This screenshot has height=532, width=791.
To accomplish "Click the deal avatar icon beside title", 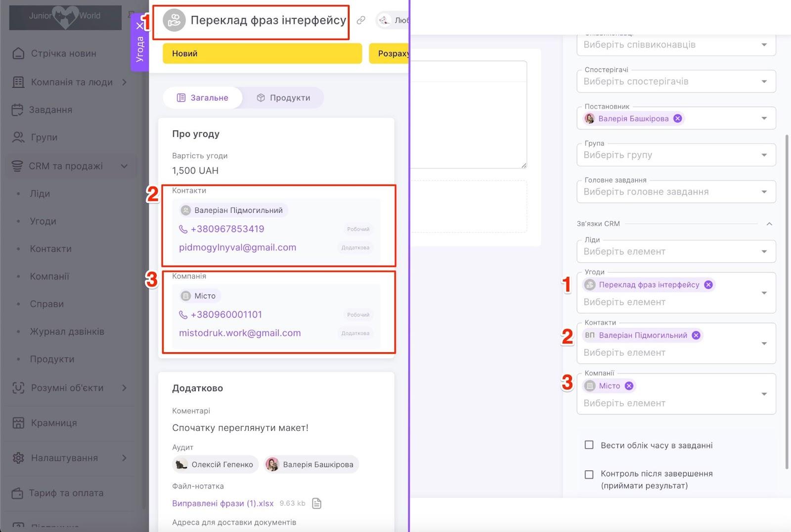I will tap(174, 20).
